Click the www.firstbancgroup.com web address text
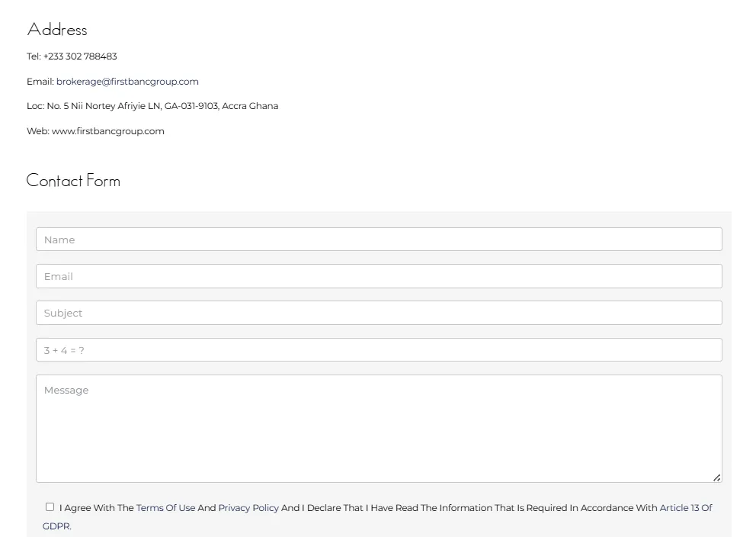This screenshot has width=756, height=537. 108,131
